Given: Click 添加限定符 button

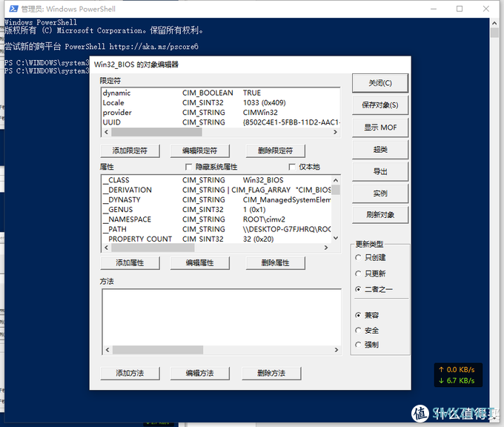Looking at the screenshot, I should click(x=130, y=150).
